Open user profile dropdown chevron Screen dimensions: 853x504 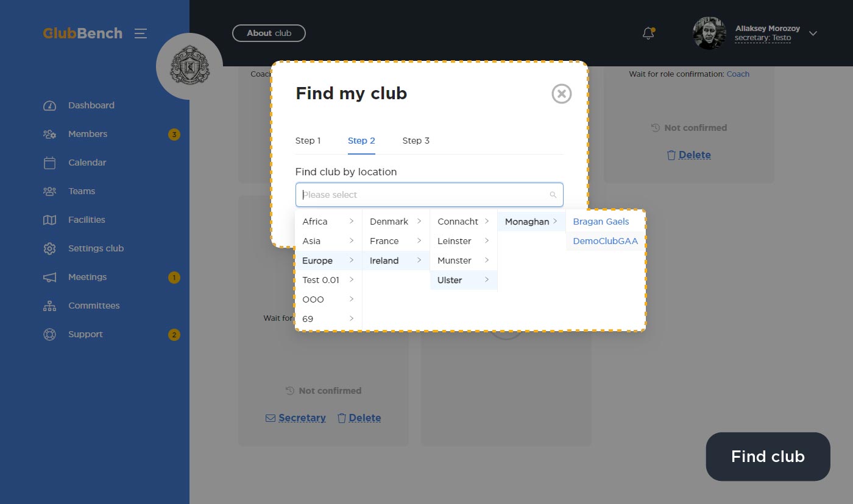pos(813,33)
